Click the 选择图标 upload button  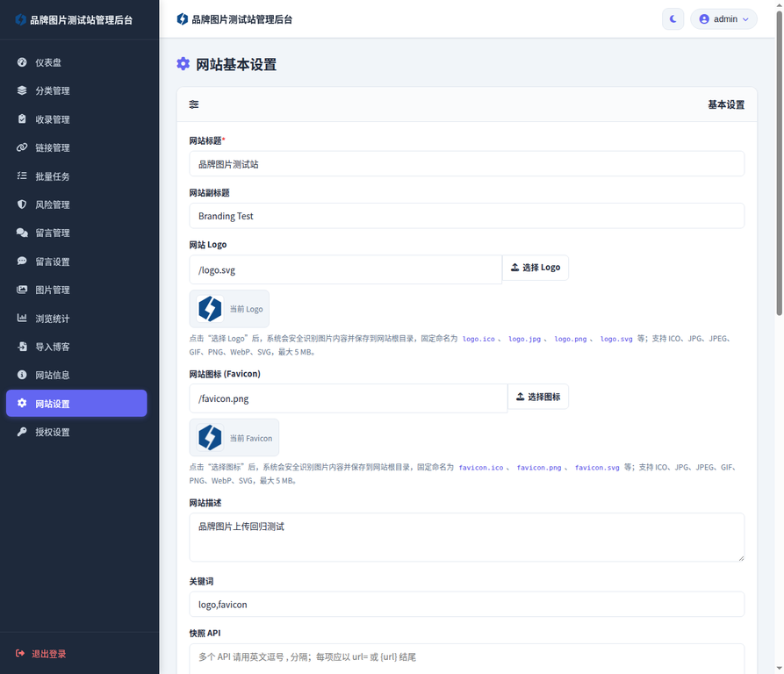point(538,397)
